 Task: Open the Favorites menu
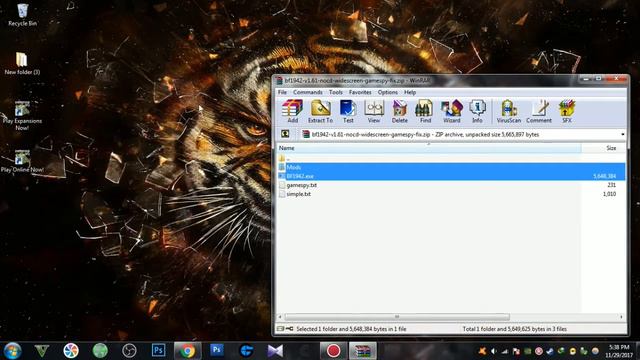360,92
